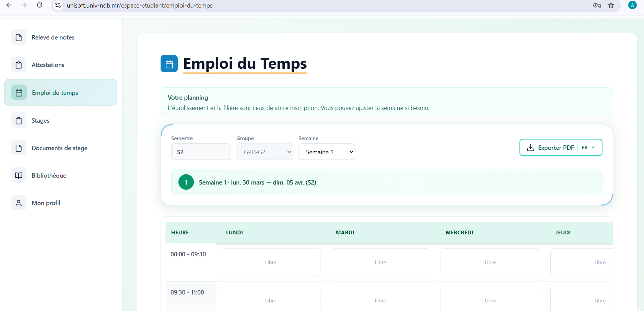The image size is (644, 311).
Task: Click the browser forward arrow
Action: pos(24,5)
